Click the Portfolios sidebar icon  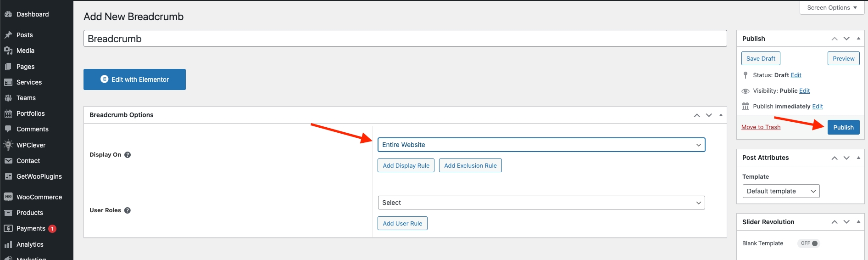pos(8,113)
